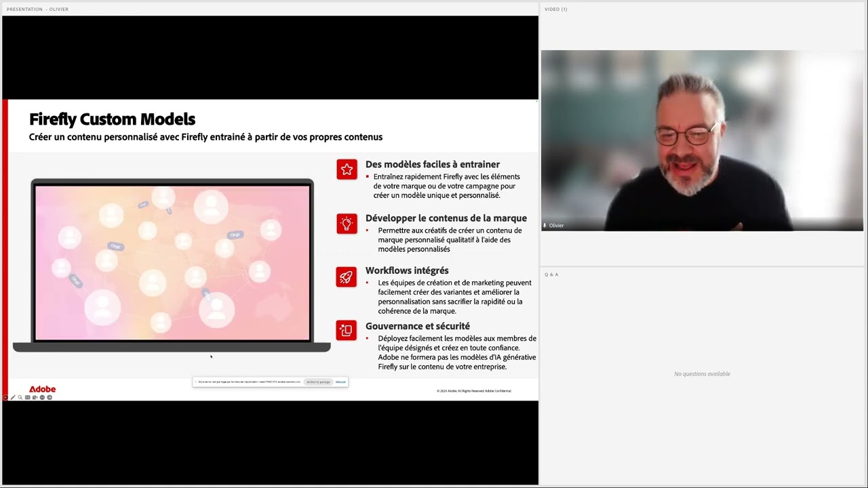Click the 'Workflows intégrés' heading

(407, 270)
